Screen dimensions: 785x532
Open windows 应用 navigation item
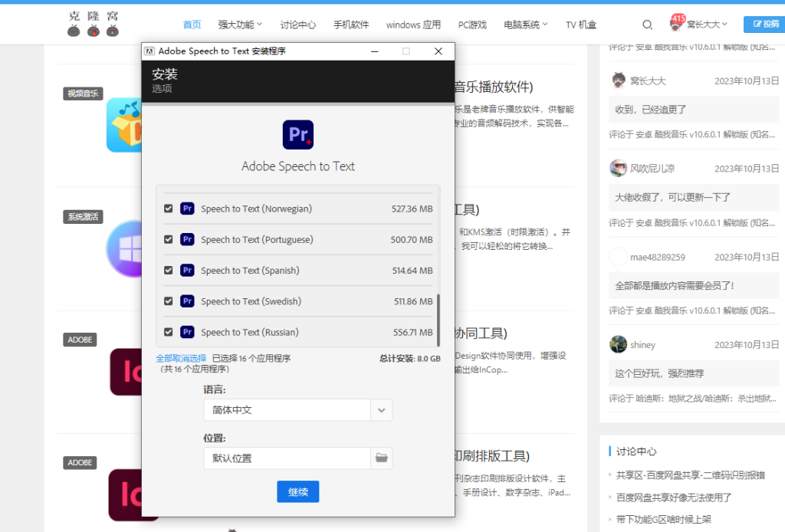coord(413,25)
